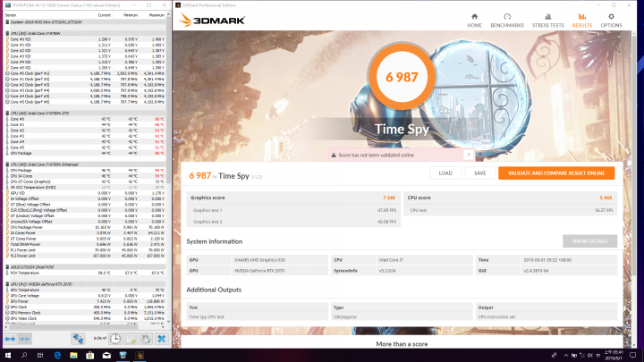Select the GPU Temperature sensor row
This screenshot has height=362, width=644.
coord(85,290)
